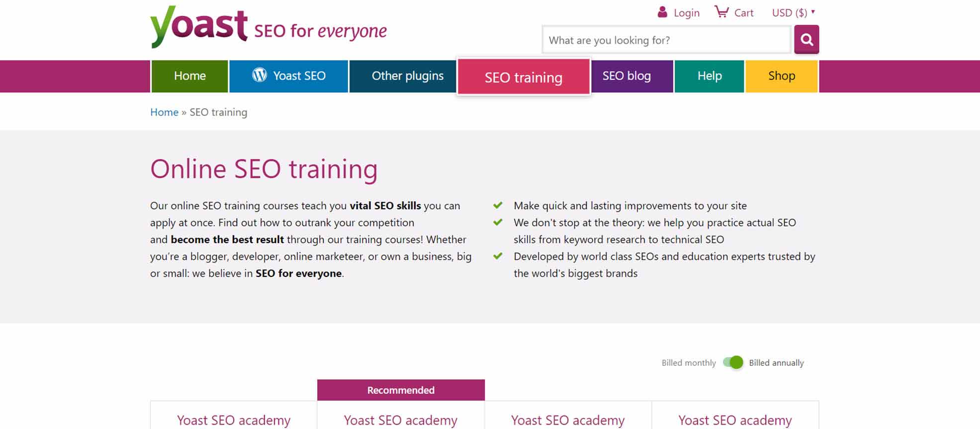Open the Help nav tab

click(709, 76)
